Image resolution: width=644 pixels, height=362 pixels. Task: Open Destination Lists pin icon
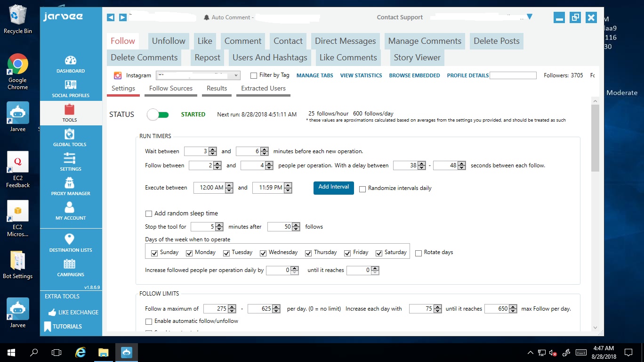point(70,239)
